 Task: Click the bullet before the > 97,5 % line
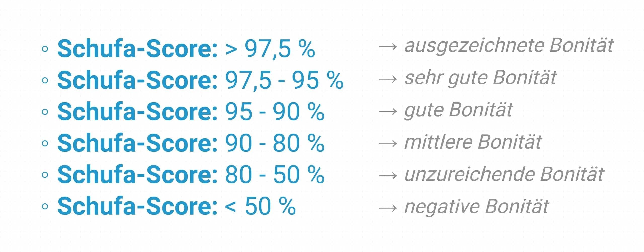coord(45,49)
